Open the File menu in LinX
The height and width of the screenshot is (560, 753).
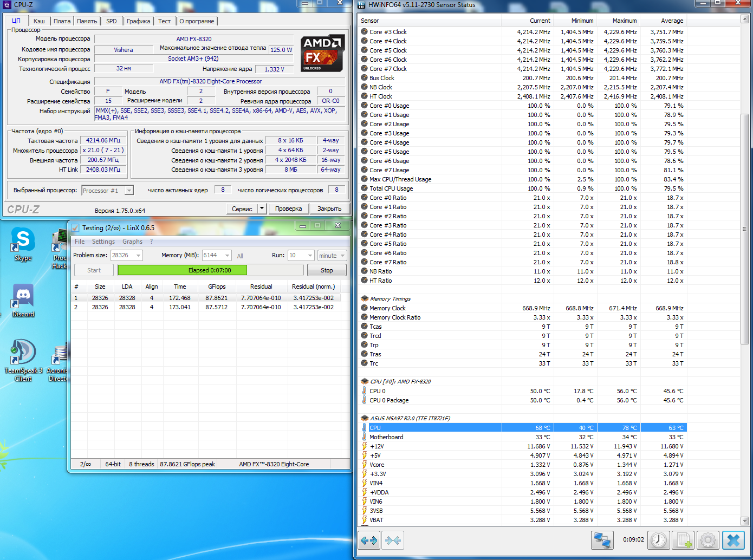[x=80, y=242]
